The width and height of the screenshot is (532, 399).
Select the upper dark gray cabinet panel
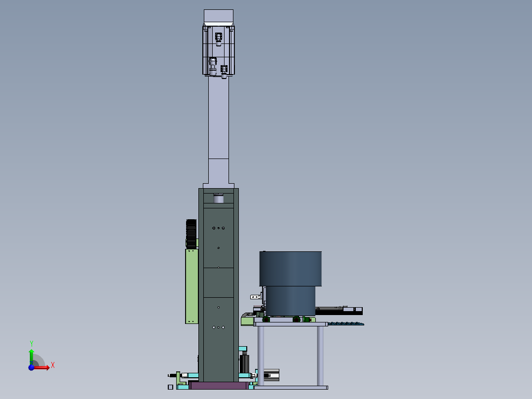219,238
